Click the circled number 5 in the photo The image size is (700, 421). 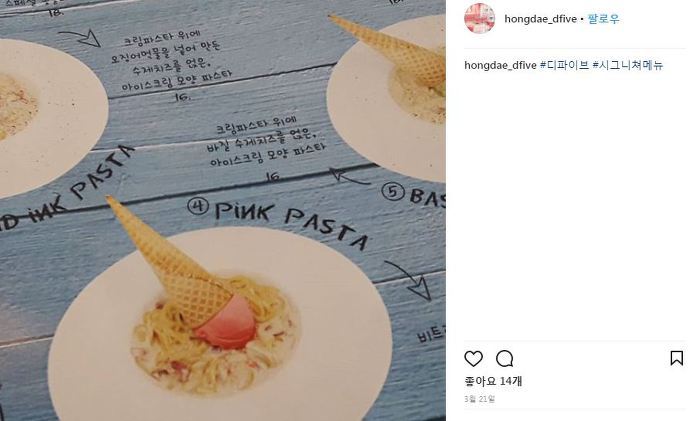pyautogui.click(x=393, y=192)
